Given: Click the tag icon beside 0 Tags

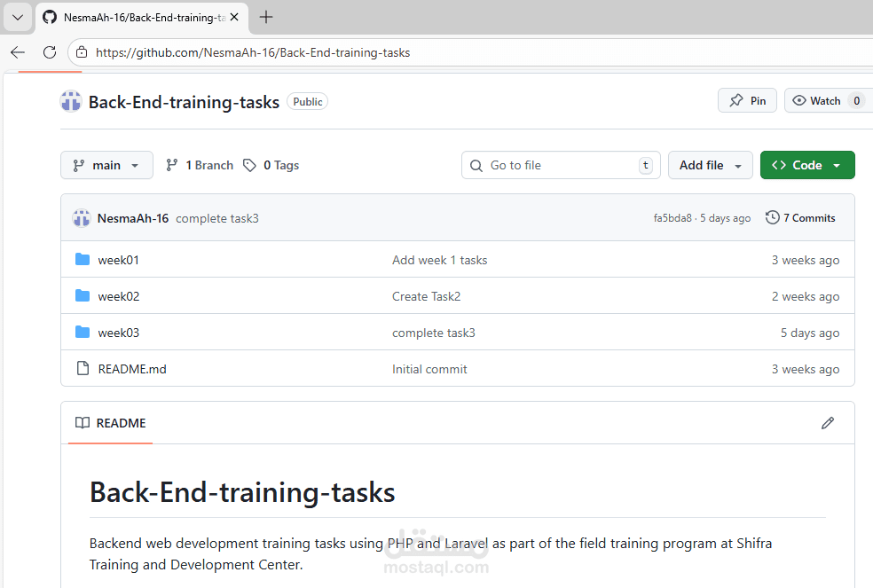Looking at the screenshot, I should [x=251, y=165].
